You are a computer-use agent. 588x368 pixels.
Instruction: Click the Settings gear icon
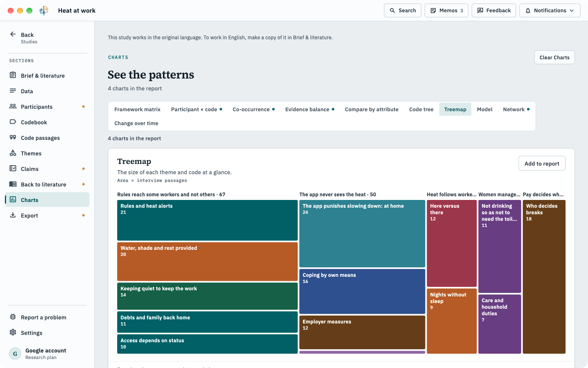pos(13,332)
